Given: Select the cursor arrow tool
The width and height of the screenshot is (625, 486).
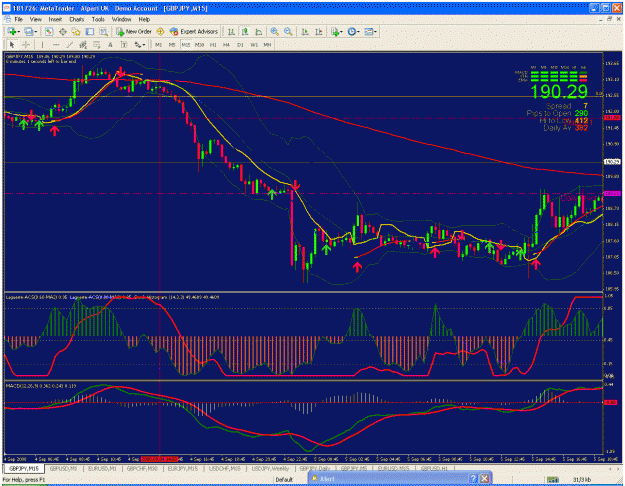Looking at the screenshot, I should [x=12, y=45].
